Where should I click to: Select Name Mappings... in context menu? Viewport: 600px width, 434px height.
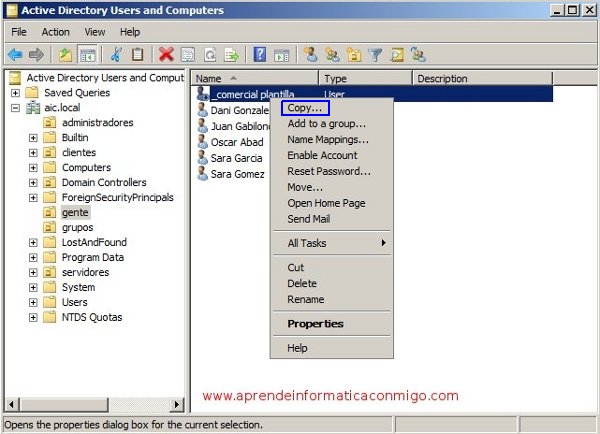point(331,140)
